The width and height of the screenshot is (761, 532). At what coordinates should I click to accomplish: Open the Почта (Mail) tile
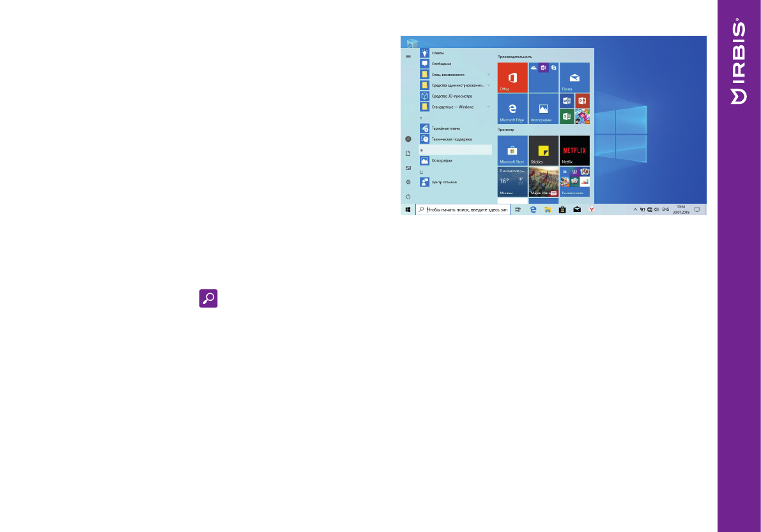click(x=574, y=78)
